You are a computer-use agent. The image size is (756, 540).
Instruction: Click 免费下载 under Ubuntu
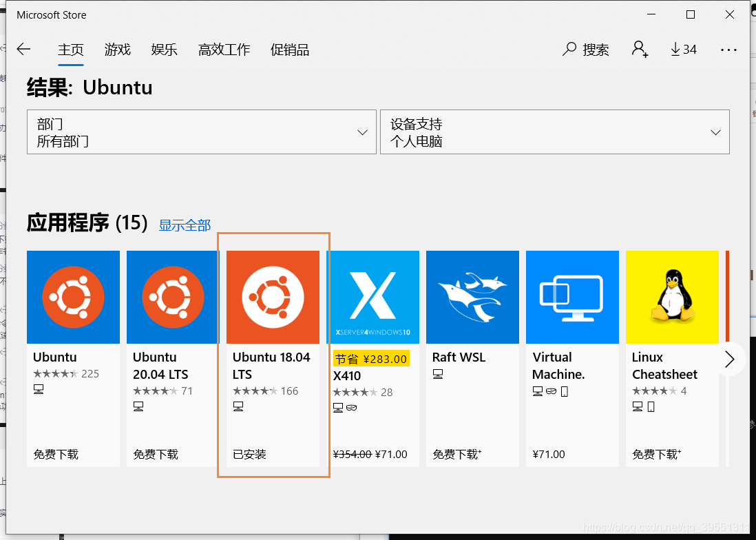56,454
